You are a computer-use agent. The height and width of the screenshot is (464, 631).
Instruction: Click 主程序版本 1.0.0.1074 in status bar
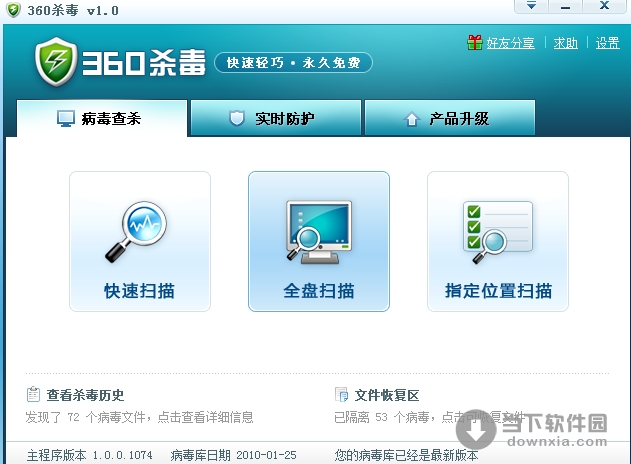pos(89,456)
